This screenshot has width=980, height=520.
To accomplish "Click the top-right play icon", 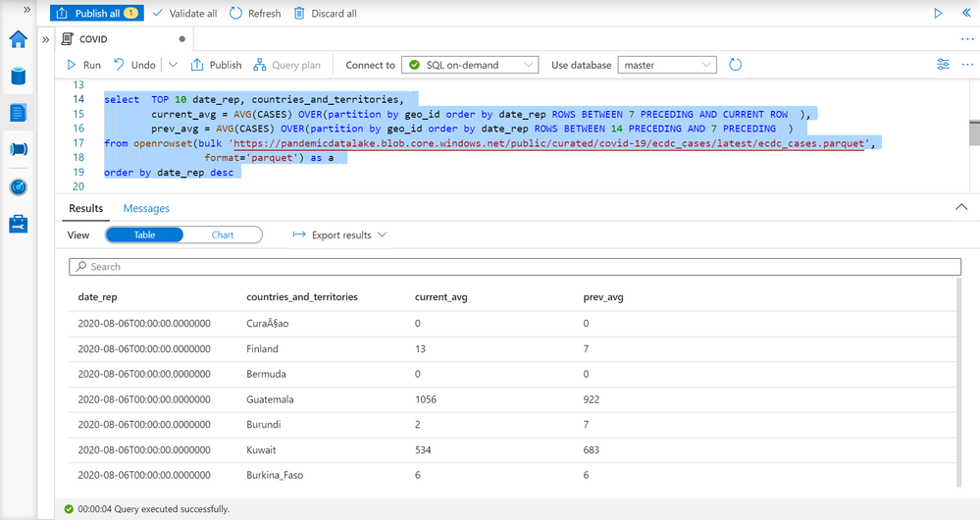I will click(x=938, y=13).
